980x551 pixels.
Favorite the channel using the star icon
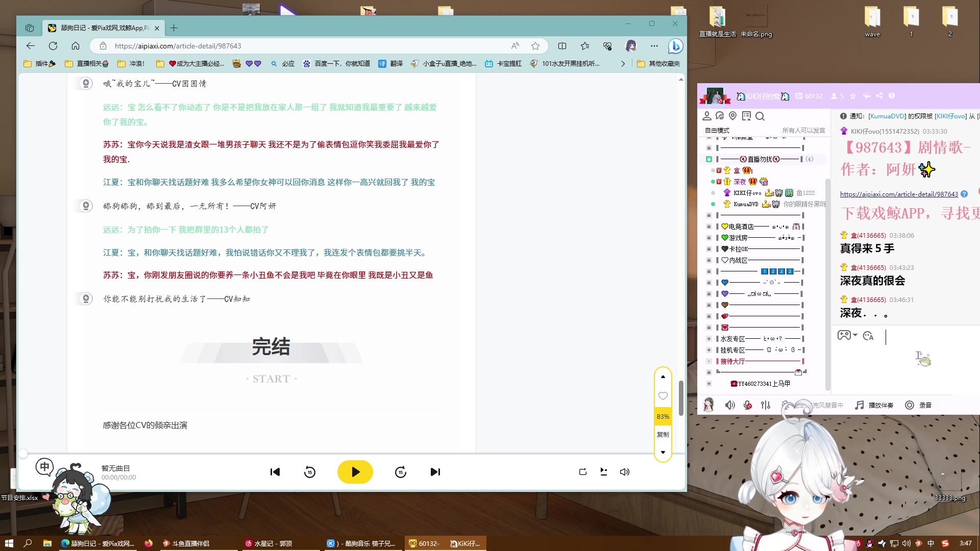(853, 96)
